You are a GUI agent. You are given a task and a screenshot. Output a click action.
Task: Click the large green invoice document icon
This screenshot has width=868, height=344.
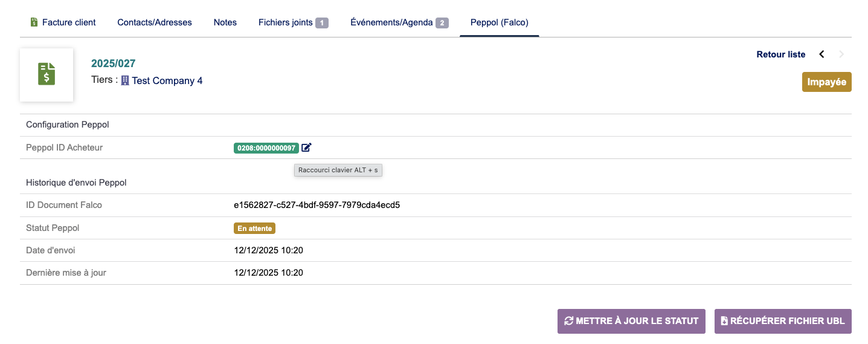pos(47,74)
